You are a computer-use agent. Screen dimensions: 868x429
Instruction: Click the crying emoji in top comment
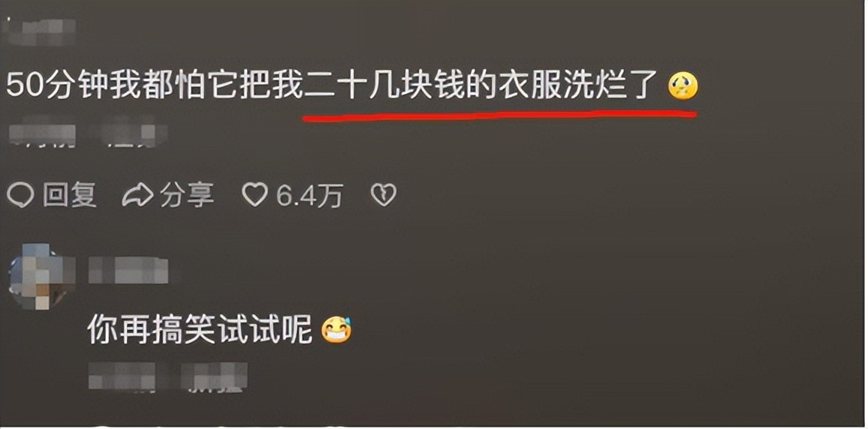tap(683, 87)
